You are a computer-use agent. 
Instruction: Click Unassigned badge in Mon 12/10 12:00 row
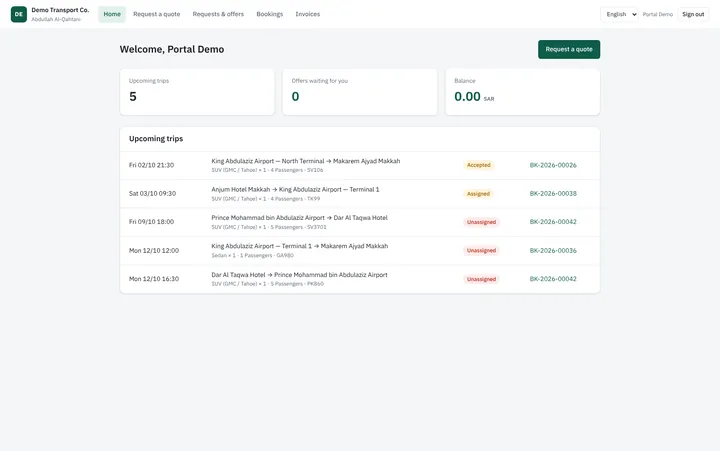click(x=481, y=250)
